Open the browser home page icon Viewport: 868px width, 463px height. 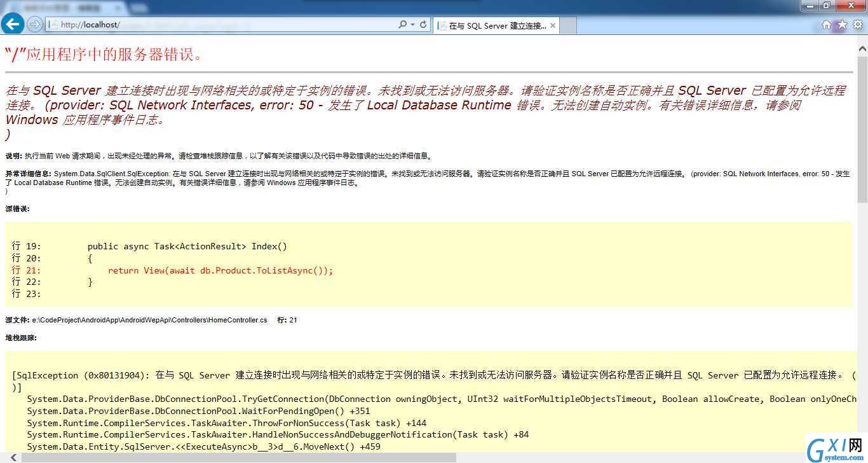(826, 25)
